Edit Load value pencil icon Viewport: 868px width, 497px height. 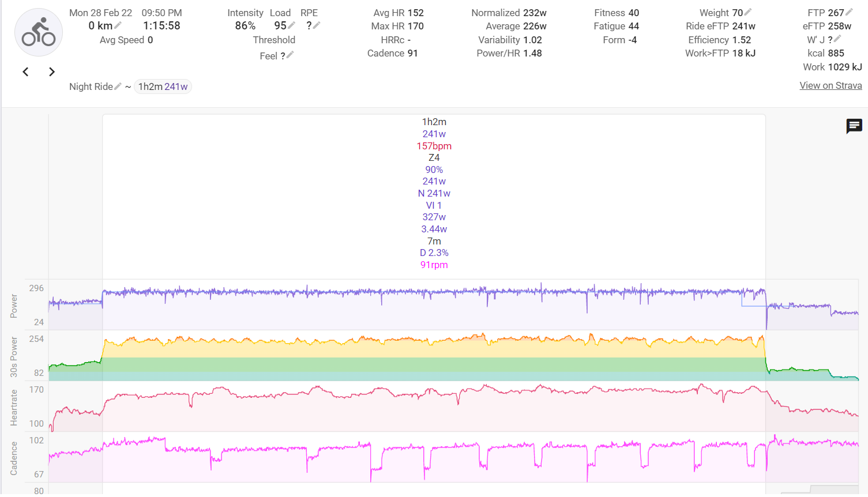coord(292,25)
